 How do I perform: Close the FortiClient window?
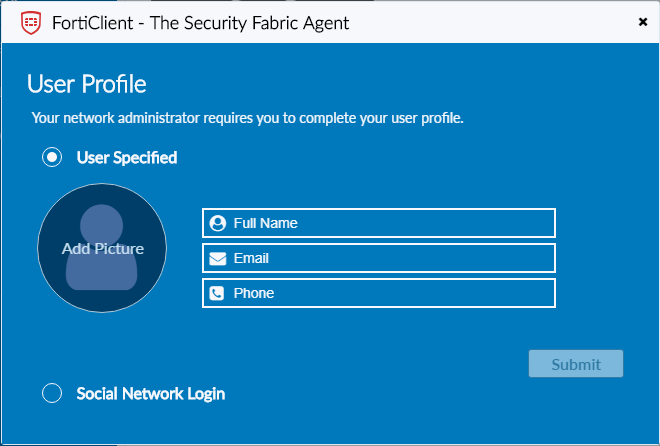641,21
